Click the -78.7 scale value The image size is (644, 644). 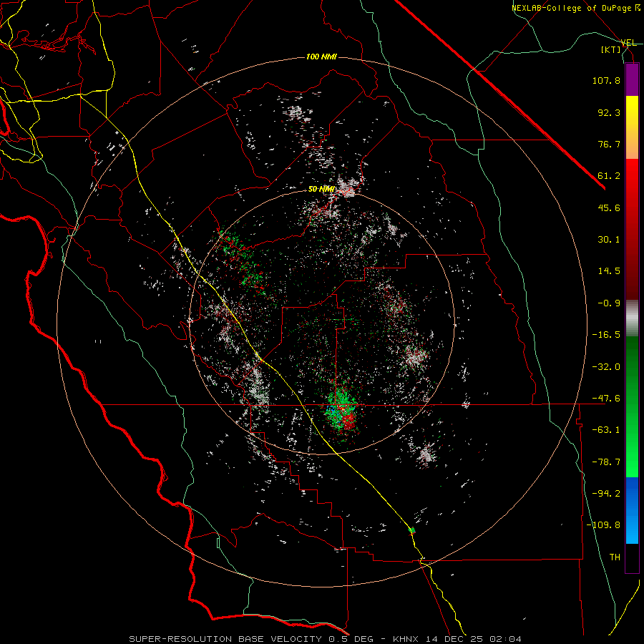coord(606,462)
